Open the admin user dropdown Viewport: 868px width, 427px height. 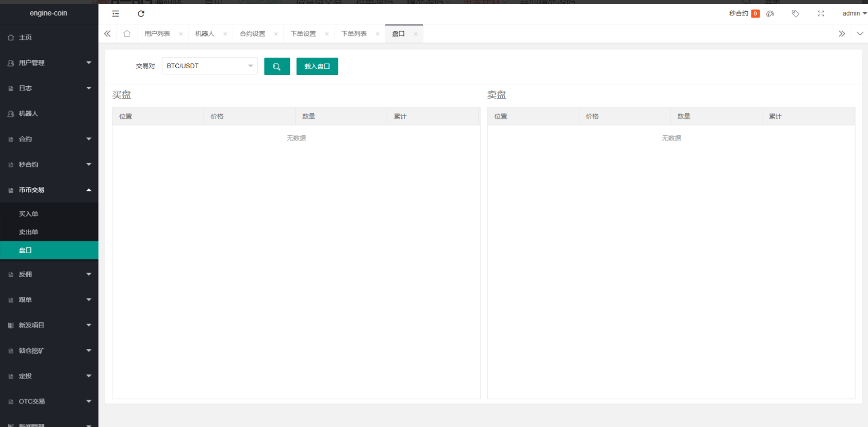[x=854, y=13]
